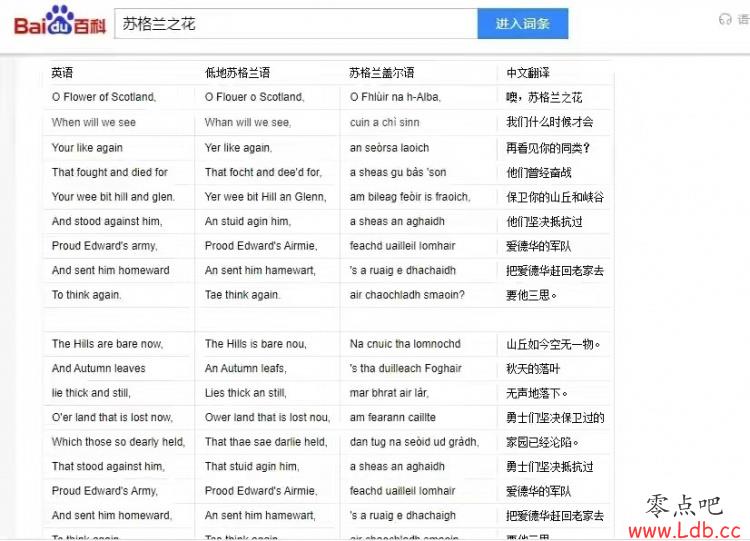Select the 中文翻译 column header
Viewport: 750px width, 541px height.
click(x=528, y=73)
